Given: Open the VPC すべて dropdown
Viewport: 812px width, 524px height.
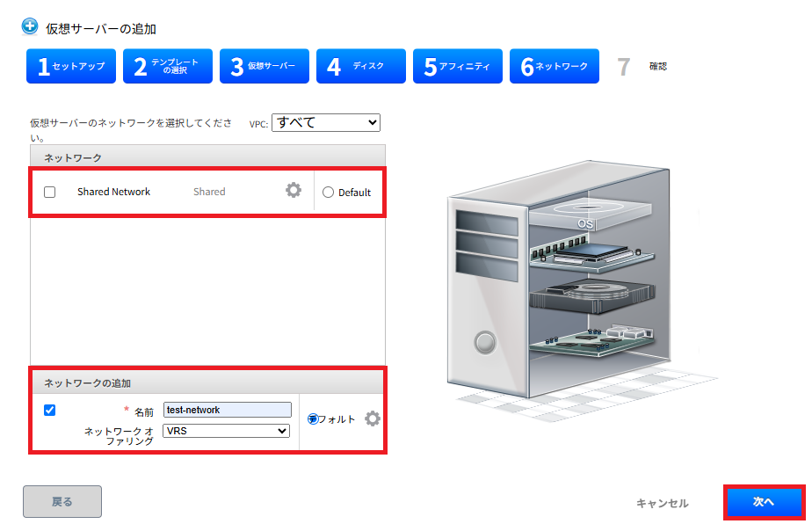Looking at the screenshot, I should tap(326, 122).
